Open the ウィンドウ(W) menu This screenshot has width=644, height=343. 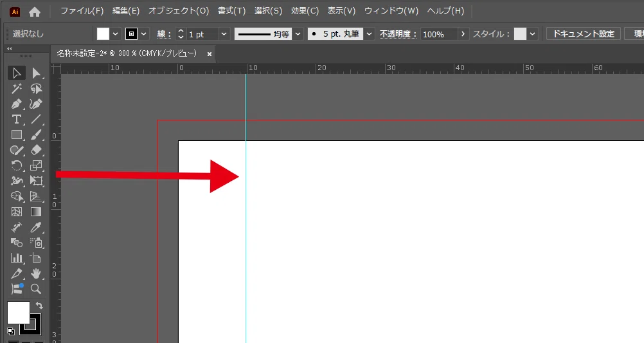tap(391, 11)
